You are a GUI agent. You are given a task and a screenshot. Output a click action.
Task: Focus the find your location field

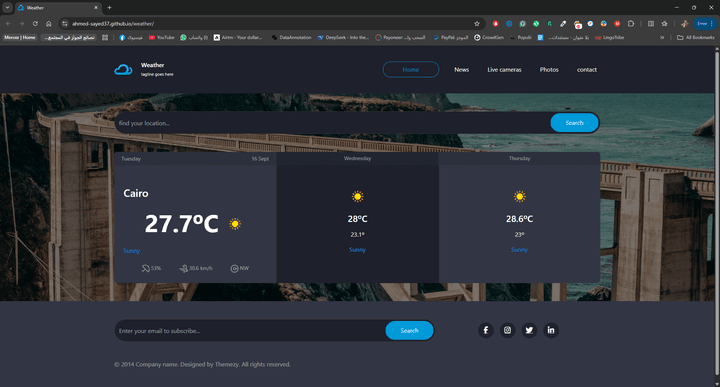click(332, 123)
